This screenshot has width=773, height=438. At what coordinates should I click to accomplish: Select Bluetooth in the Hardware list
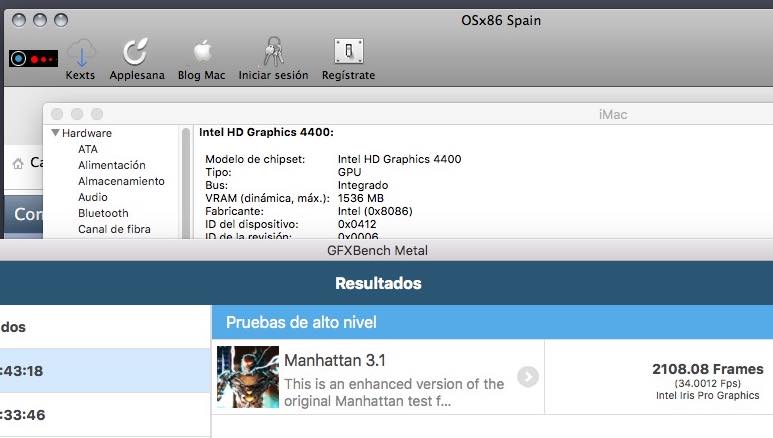coord(103,213)
